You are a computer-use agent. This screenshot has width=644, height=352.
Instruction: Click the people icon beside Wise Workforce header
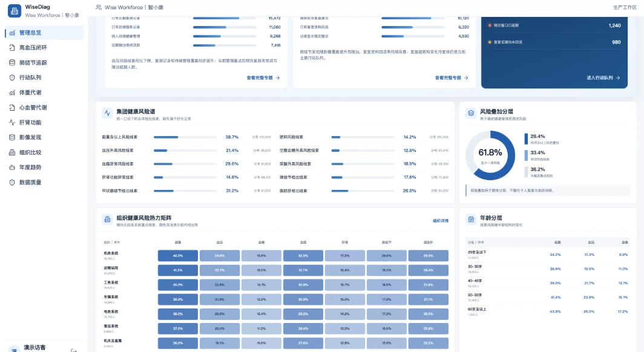[x=99, y=7]
